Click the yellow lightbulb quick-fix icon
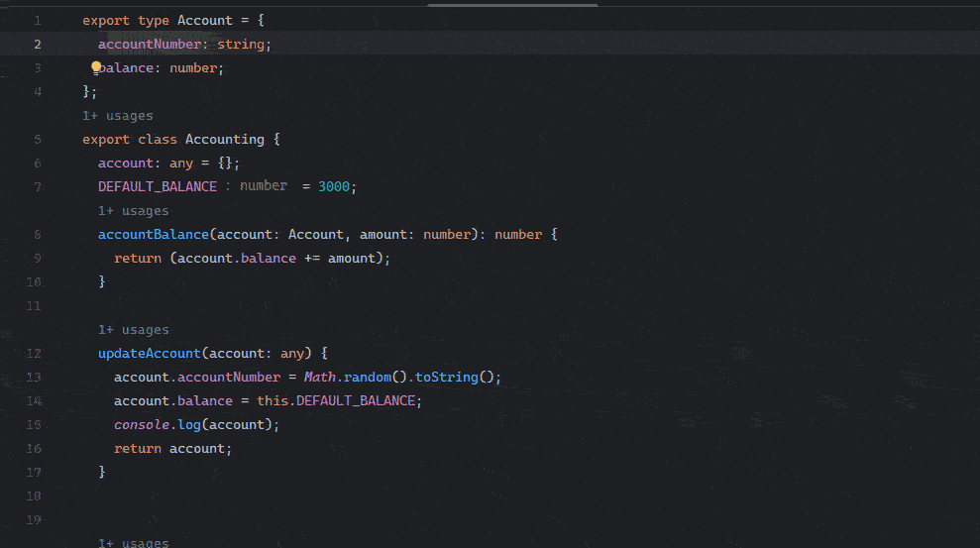Screen dimensions: 980x548 (x=96, y=68)
